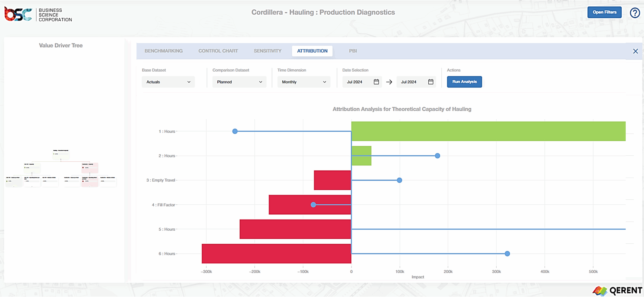This screenshot has height=297, width=644.
Task: Select the PBI tab
Action: [353, 51]
